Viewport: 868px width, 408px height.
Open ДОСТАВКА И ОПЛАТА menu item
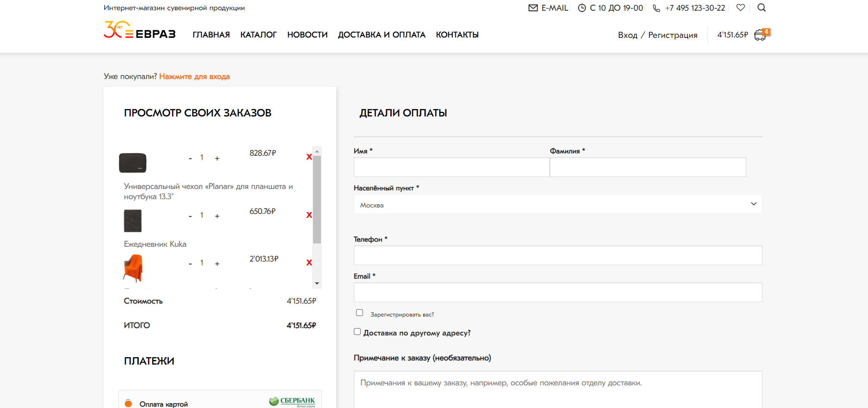click(x=382, y=35)
